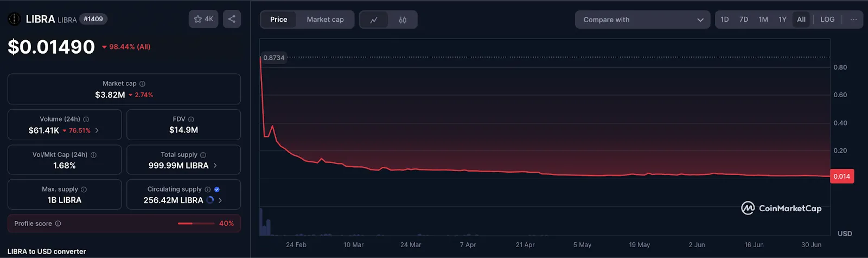Image resolution: width=868 pixels, height=258 pixels.
Task: Click the 24 Feb date axis label
Action: point(296,245)
